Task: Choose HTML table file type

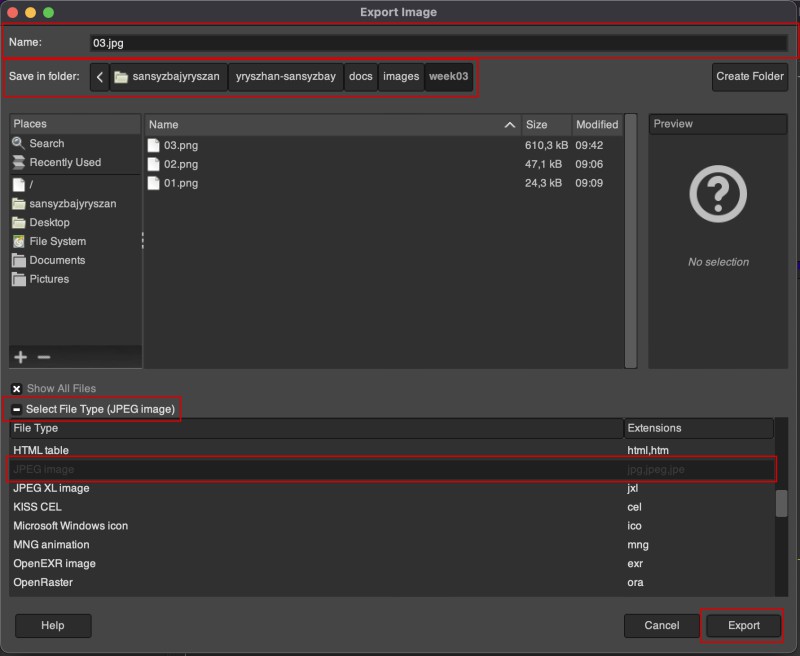Action: point(392,450)
